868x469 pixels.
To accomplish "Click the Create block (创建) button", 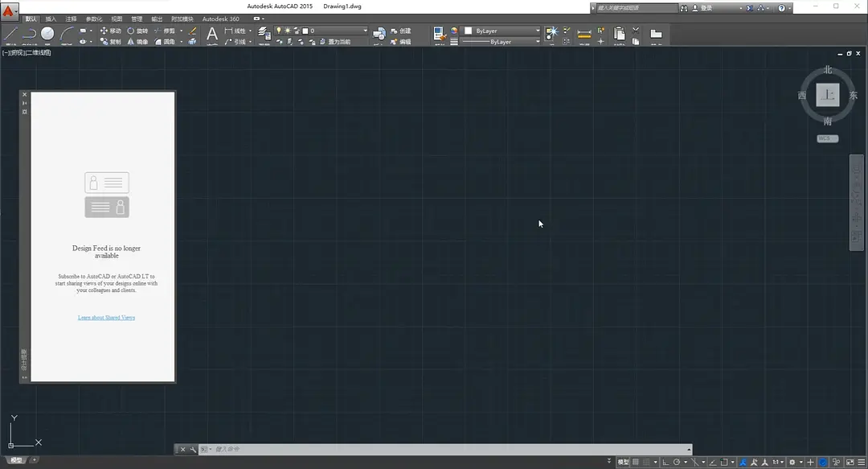I will click(401, 31).
